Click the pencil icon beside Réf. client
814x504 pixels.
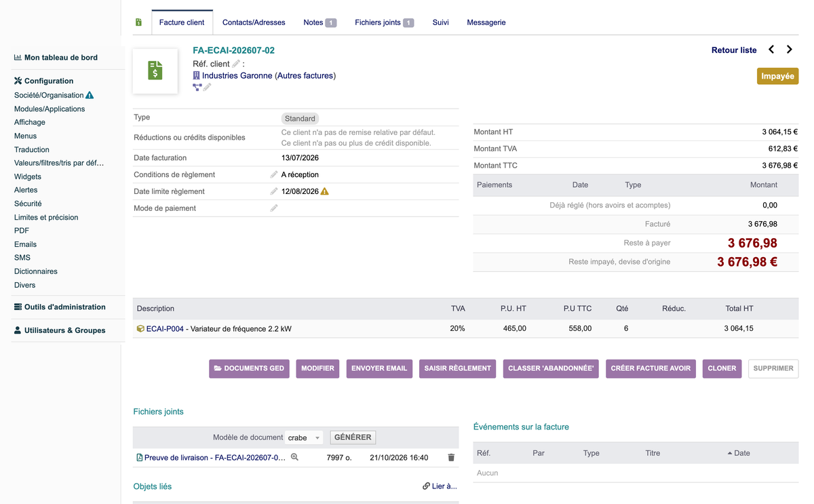pyautogui.click(x=236, y=64)
